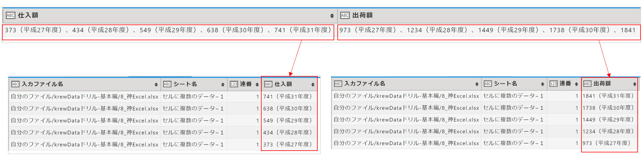Click file name cell in the 1841（平成31年度） row
Image resolution: width=644 pixels, height=162 pixels.
(x=406, y=96)
